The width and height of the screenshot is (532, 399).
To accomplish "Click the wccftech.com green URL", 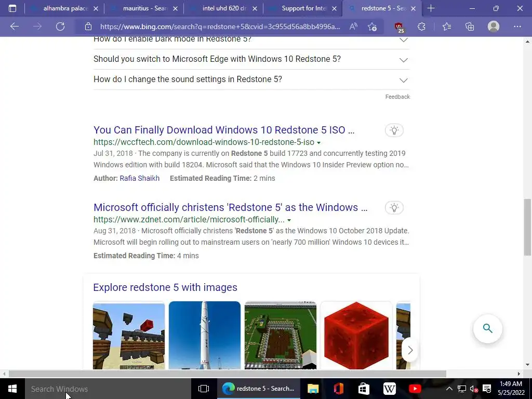I will point(204,142).
